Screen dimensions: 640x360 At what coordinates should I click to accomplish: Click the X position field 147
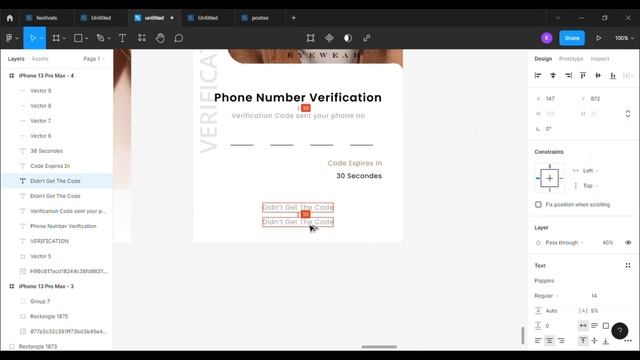tap(550, 99)
